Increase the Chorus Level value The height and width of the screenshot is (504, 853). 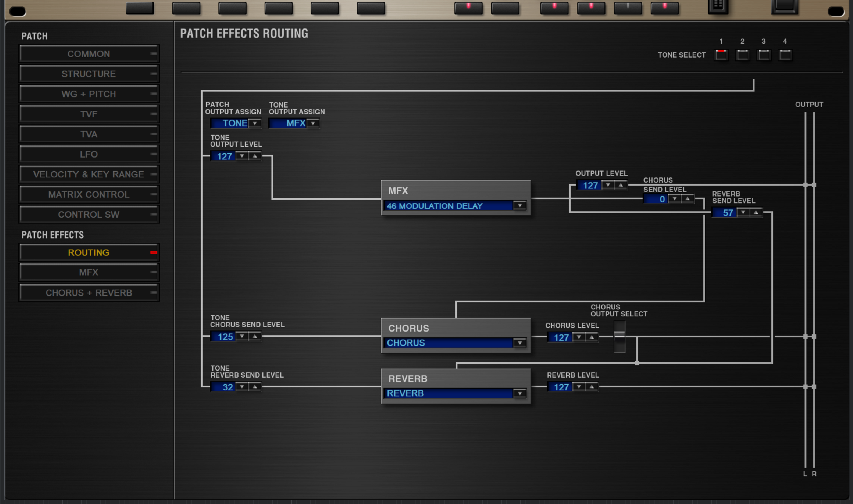591,337
